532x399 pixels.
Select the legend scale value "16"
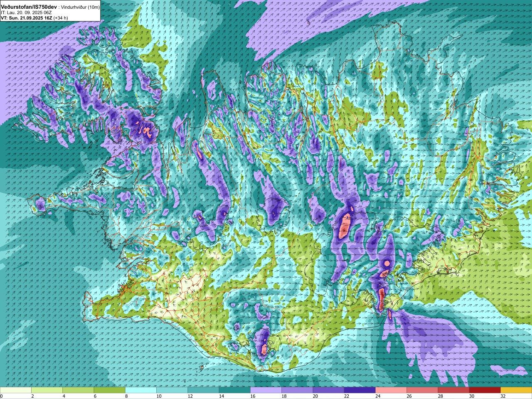[253, 397]
